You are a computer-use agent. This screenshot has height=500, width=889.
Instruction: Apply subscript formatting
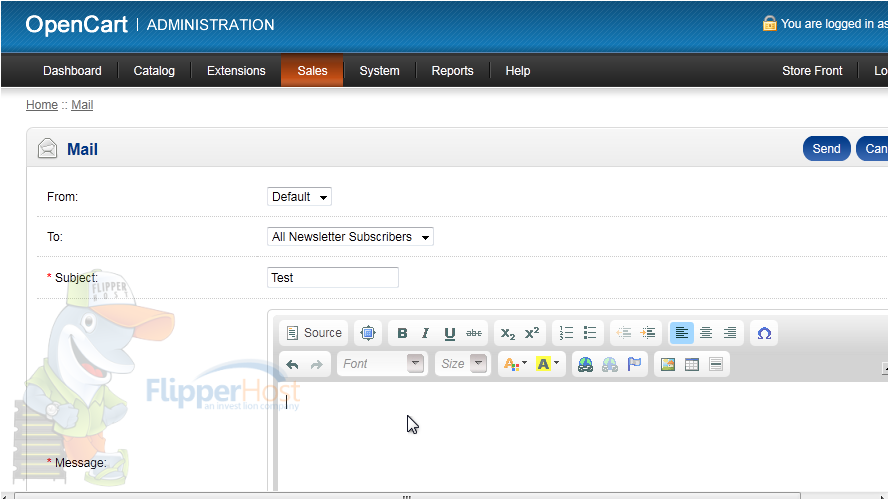(x=507, y=333)
